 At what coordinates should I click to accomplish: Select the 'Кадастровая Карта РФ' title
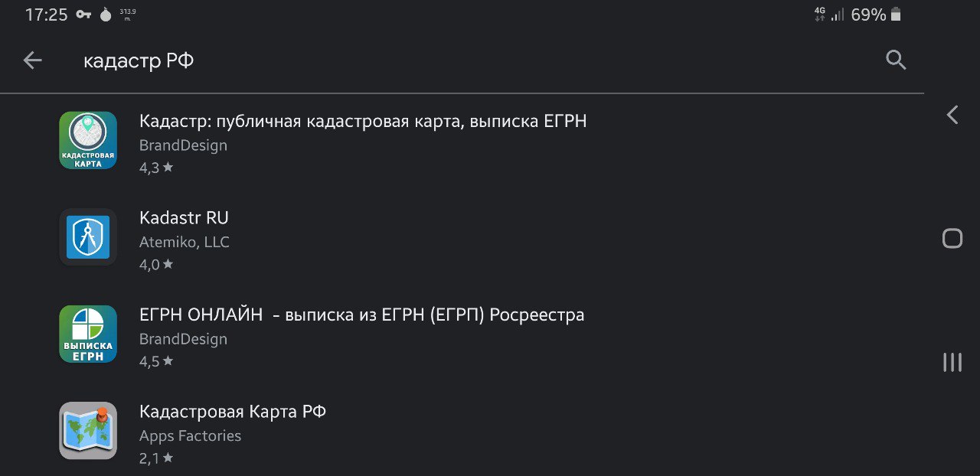(233, 412)
